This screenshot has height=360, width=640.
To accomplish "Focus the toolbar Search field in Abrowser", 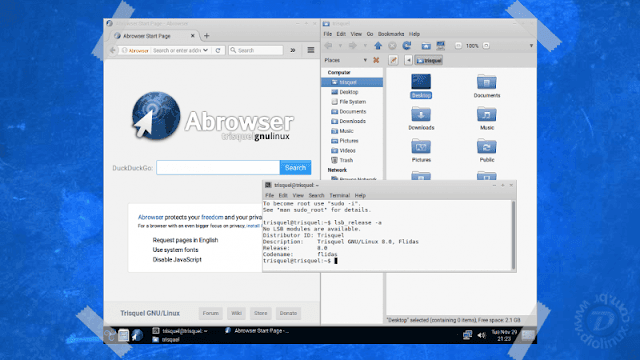I will pyautogui.click(x=256, y=50).
